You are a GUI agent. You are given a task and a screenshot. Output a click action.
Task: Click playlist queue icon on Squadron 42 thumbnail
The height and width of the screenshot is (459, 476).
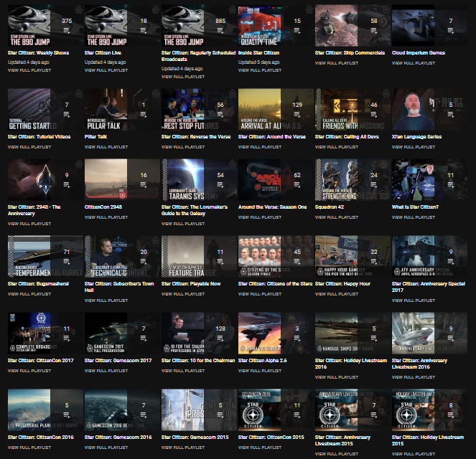tap(374, 184)
